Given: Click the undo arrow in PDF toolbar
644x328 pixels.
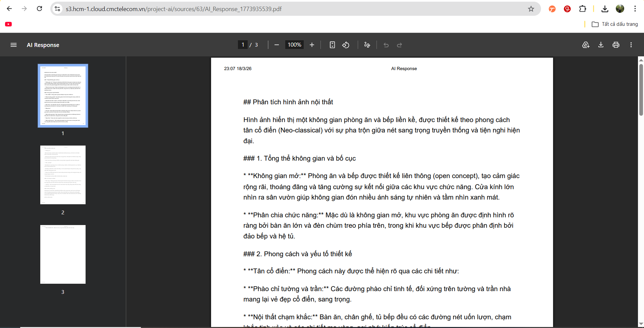Looking at the screenshot, I should click(x=386, y=45).
